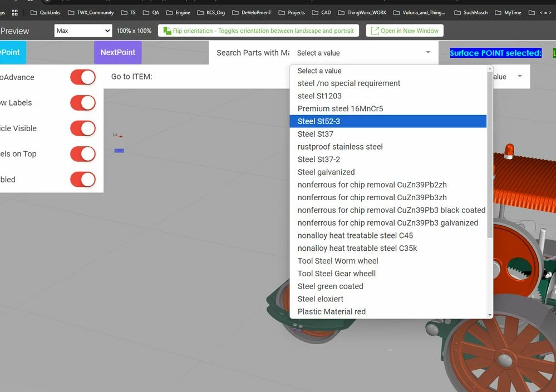This screenshot has width=556, height=392.
Task: Open the KCS_Org bookmark folder
Action: [x=211, y=13]
